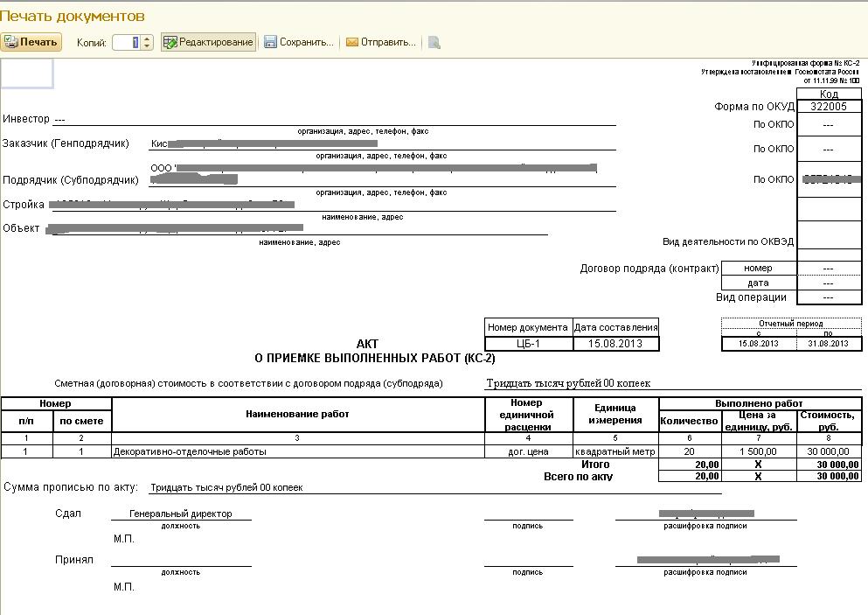Select the 31.08.2013 period end date

click(828, 344)
